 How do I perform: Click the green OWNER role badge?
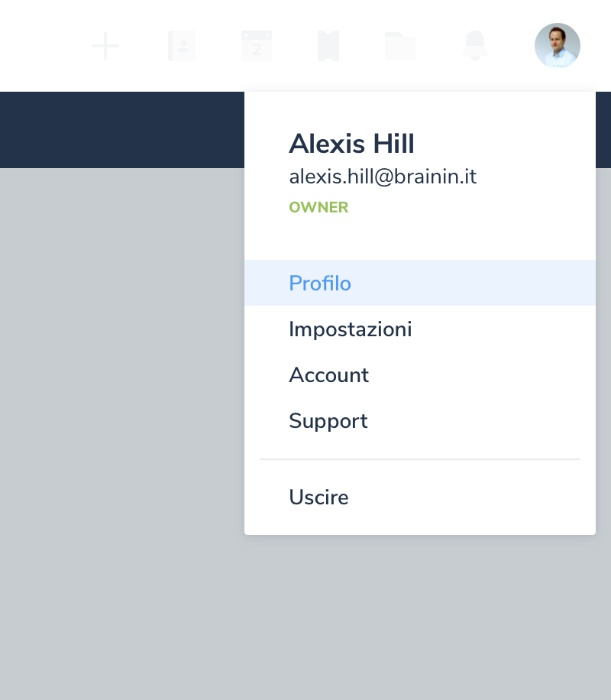tap(318, 208)
